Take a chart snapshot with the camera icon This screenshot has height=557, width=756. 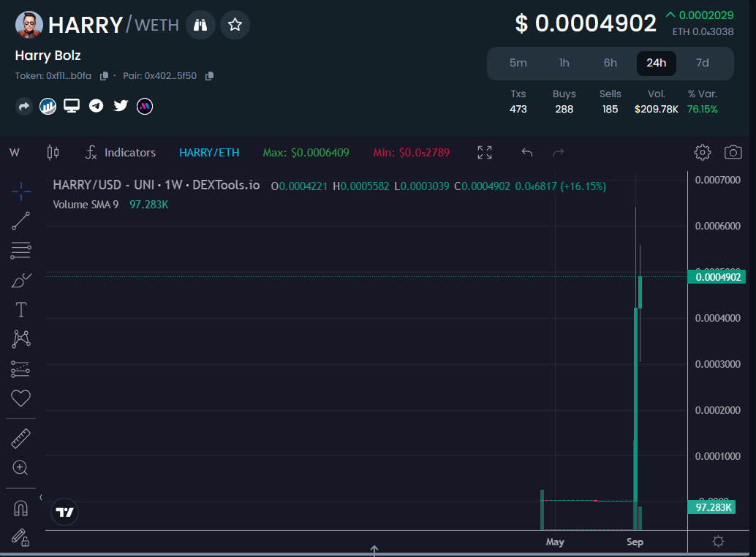coord(733,152)
